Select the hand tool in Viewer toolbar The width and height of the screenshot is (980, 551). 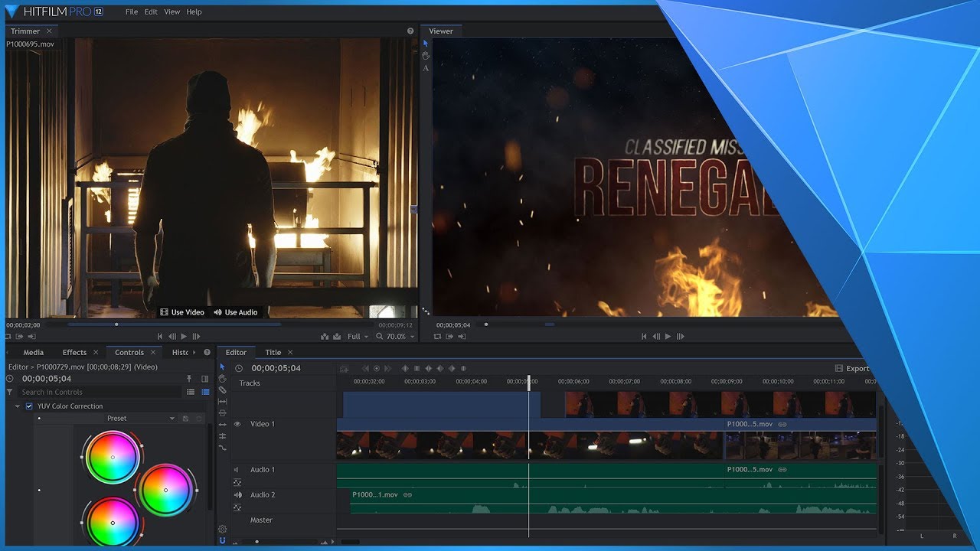coord(426,56)
